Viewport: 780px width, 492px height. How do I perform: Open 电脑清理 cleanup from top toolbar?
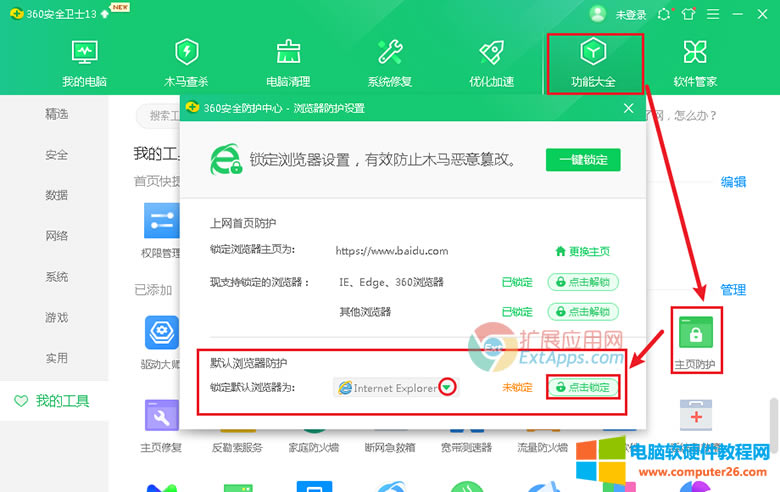pos(288,62)
